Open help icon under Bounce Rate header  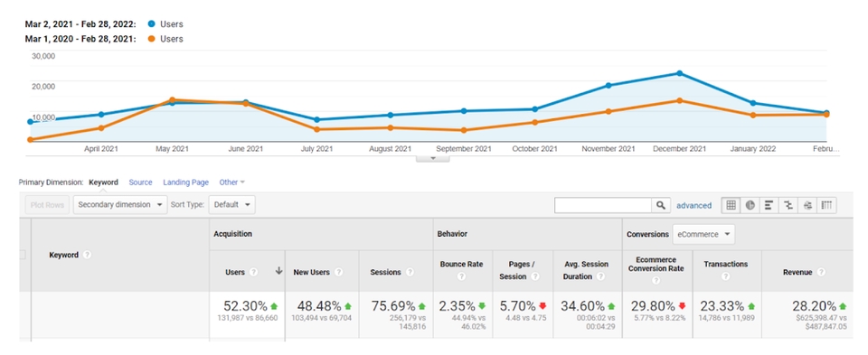pos(461,276)
